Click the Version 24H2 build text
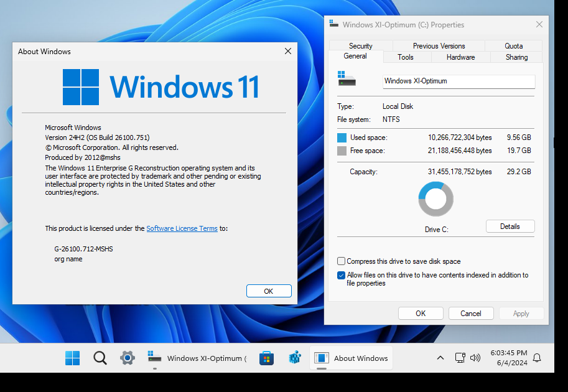This screenshot has width=568, height=392. tap(97, 138)
